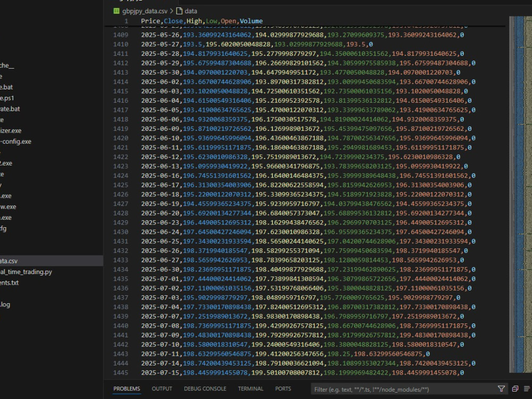
Task: Open the e.ps1 entry in explorer
Action: (x=7, y=98)
